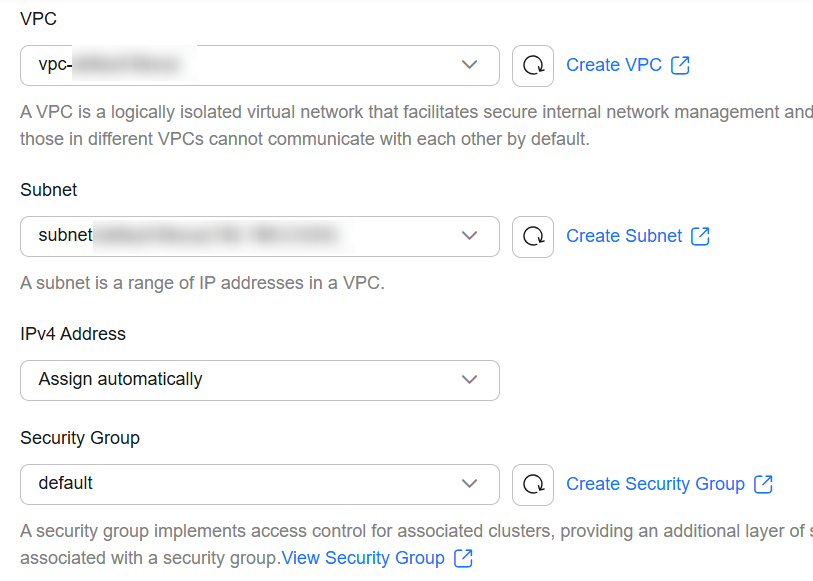The height and width of the screenshot is (581, 813).
Task: Expand the VPC dropdown chevron
Action: click(x=469, y=65)
